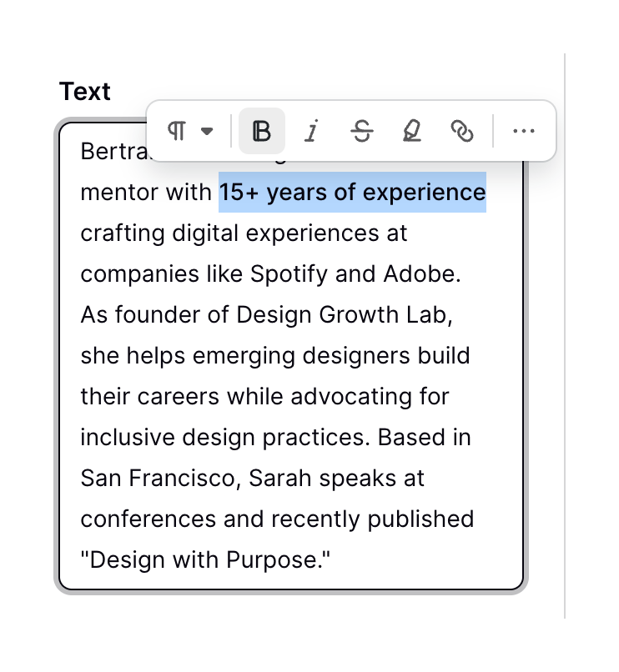The image size is (619, 672).
Task: Click the Text field label
Action: click(x=84, y=92)
